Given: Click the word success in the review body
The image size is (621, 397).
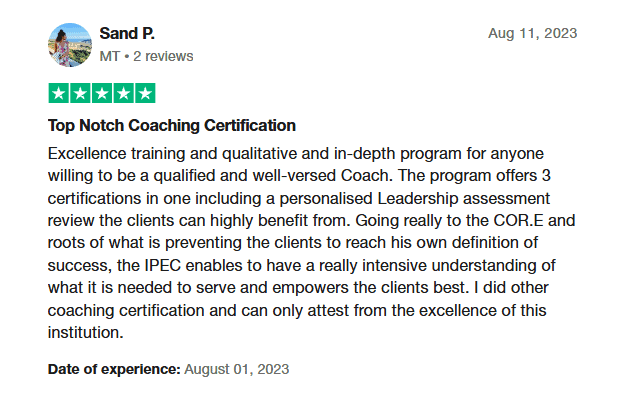Looking at the screenshot, I should pyautogui.click(x=78, y=266).
